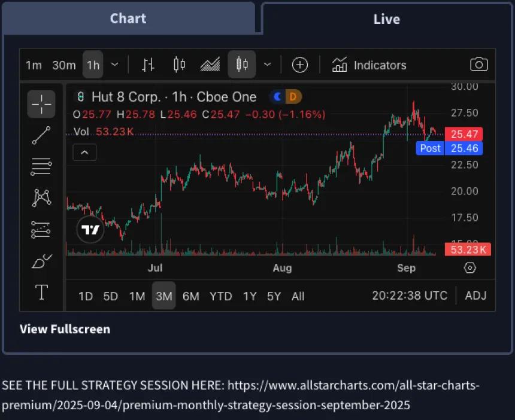Image resolution: width=515 pixels, height=420 pixels.
Task: Click the 20.00 price axis label
Action: [465, 191]
